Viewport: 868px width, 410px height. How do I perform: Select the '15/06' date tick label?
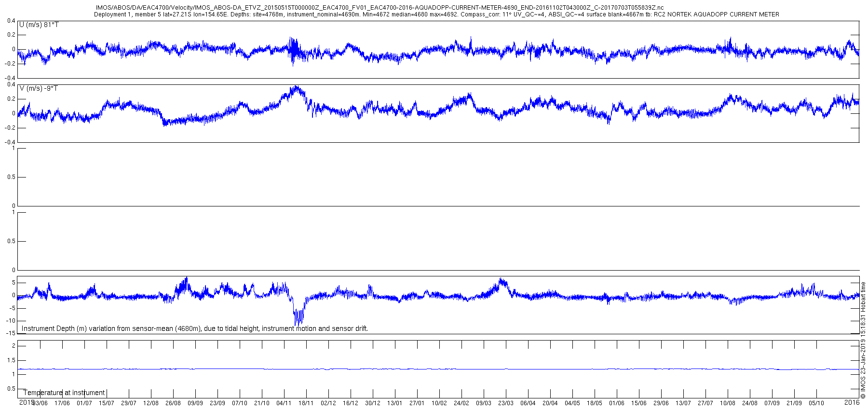tap(639, 403)
